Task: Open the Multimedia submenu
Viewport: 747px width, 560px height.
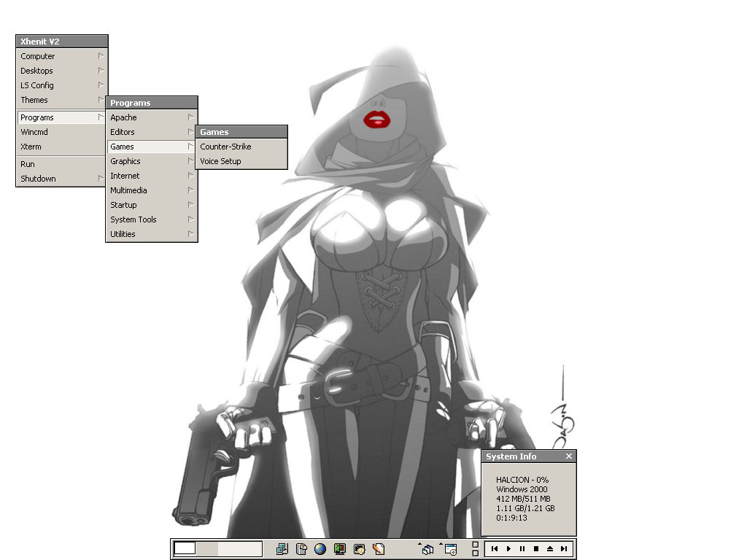Action: coord(152,190)
